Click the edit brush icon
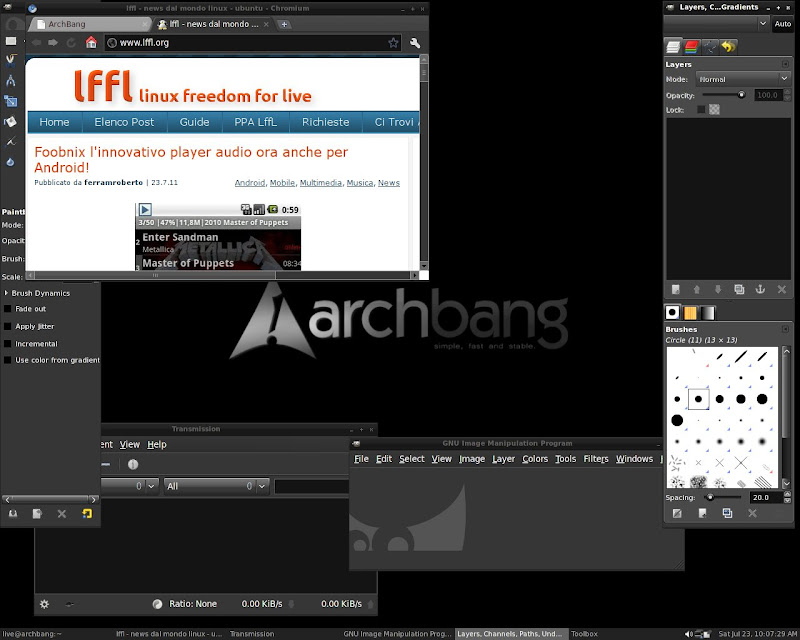800x640 pixels. point(677,513)
